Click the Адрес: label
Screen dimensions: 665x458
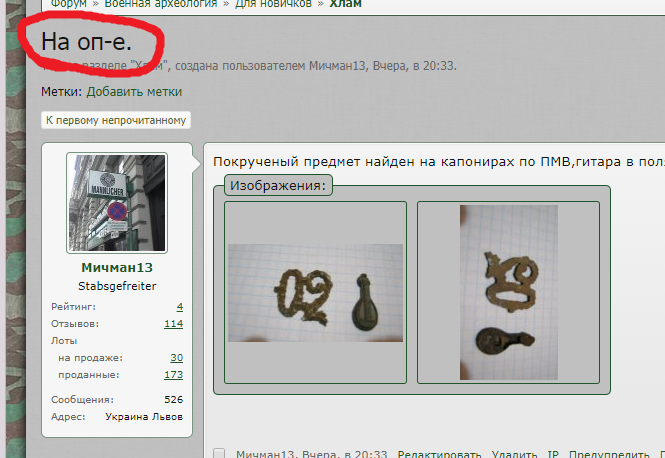point(68,416)
